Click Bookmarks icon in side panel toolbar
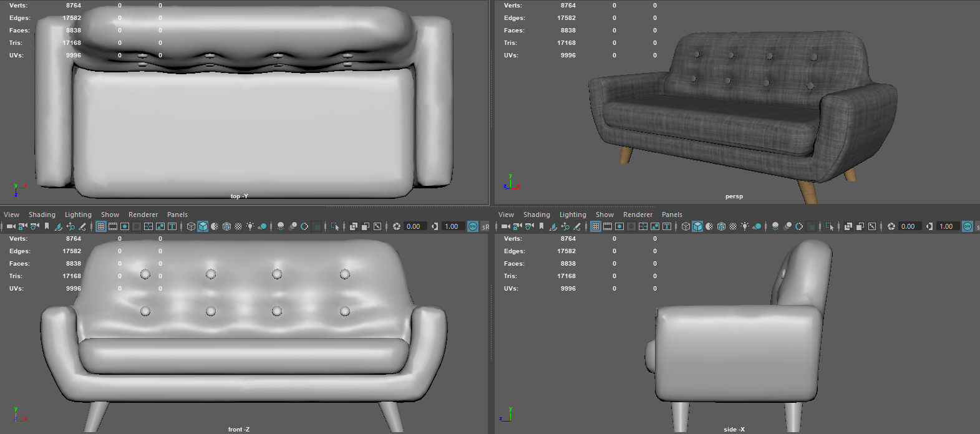 (541, 226)
